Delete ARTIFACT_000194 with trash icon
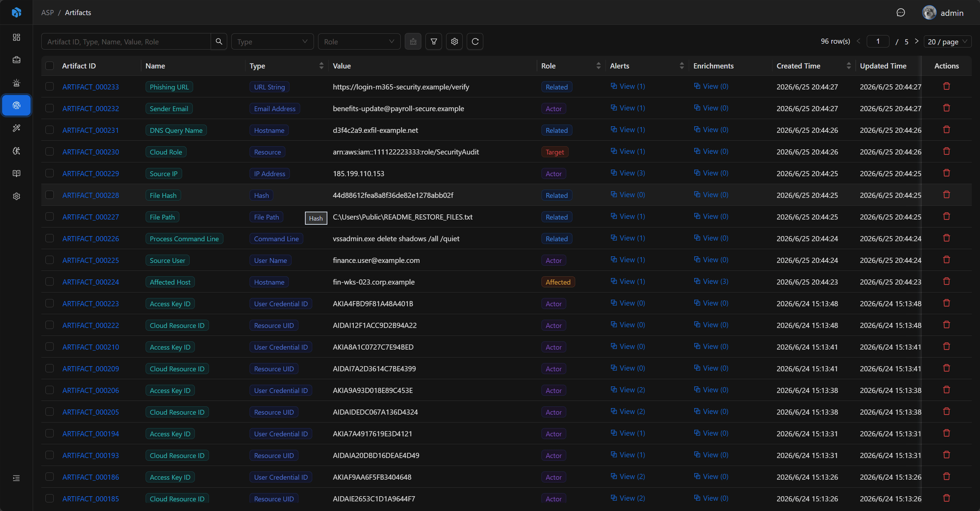The height and width of the screenshot is (511, 980). 947,433
